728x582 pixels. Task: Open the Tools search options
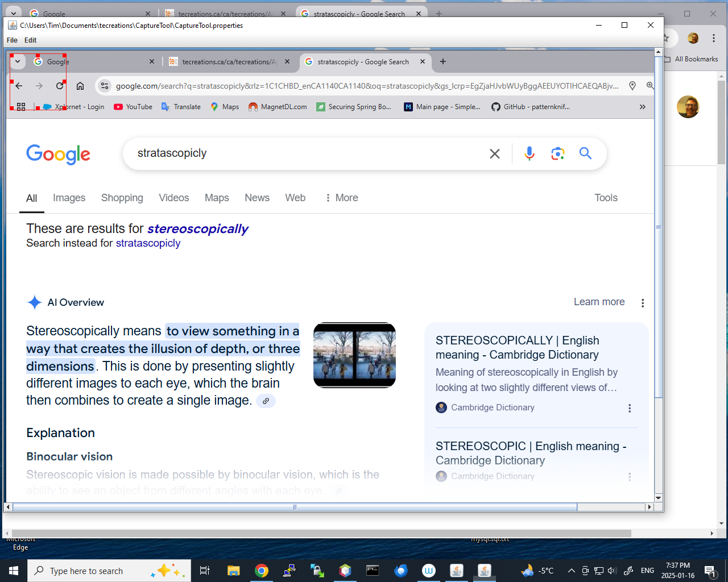pyautogui.click(x=606, y=198)
